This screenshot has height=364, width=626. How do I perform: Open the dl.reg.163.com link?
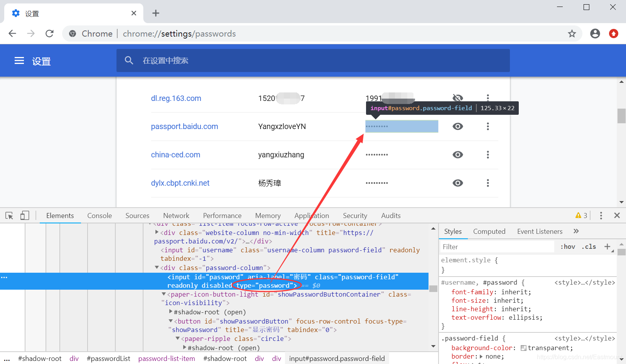tap(176, 98)
